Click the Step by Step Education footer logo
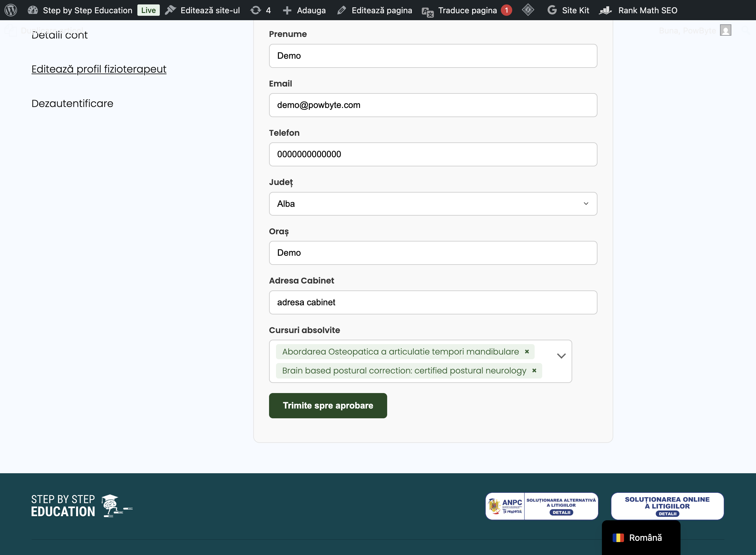The height and width of the screenshot is (555, 756). pyautogui.click(x=82, y=506)
